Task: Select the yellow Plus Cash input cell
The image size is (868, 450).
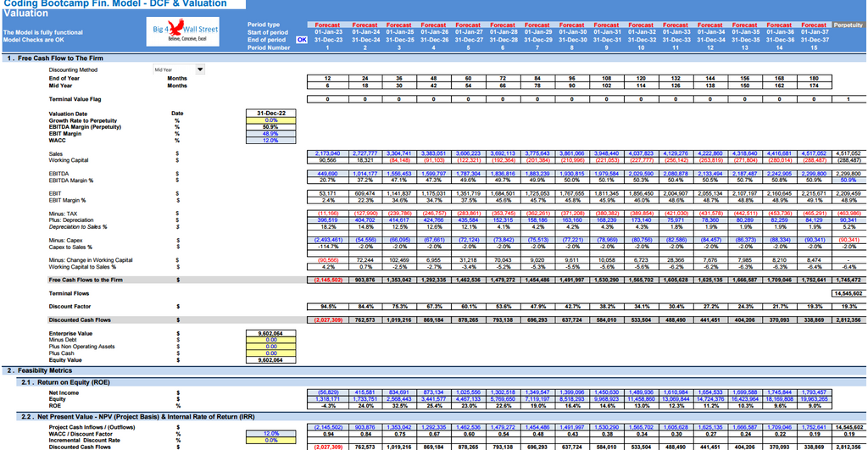Action: click(270, 353)
